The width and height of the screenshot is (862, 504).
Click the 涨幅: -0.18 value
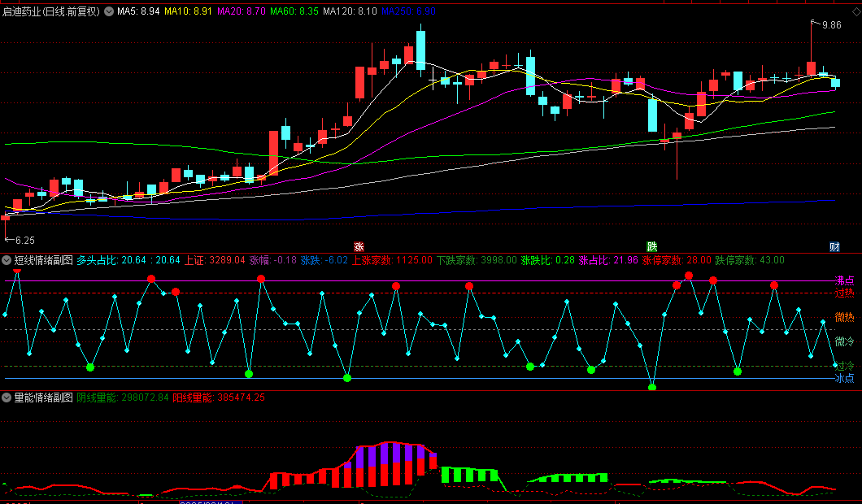coord(272,260)
